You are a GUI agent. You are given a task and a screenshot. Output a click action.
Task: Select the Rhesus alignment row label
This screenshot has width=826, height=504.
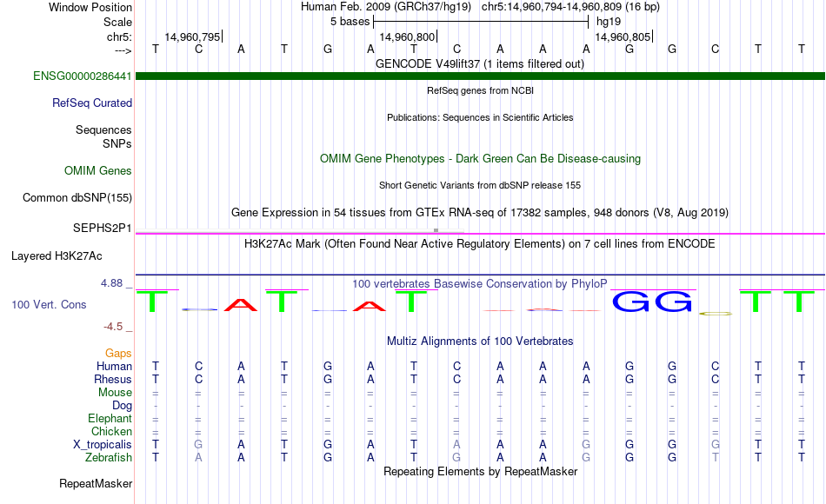(113, 379)
